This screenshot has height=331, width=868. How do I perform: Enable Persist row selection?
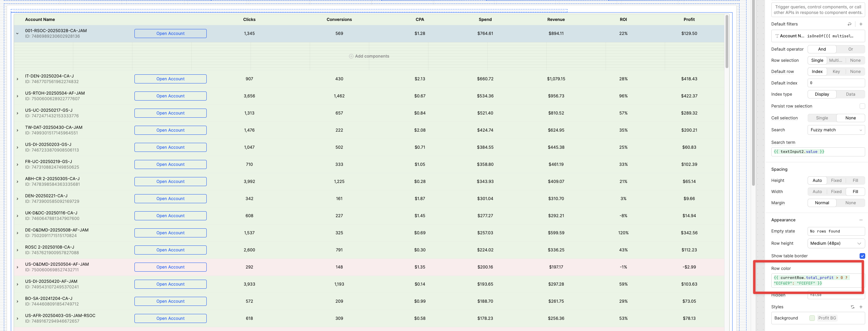[863, 106]
